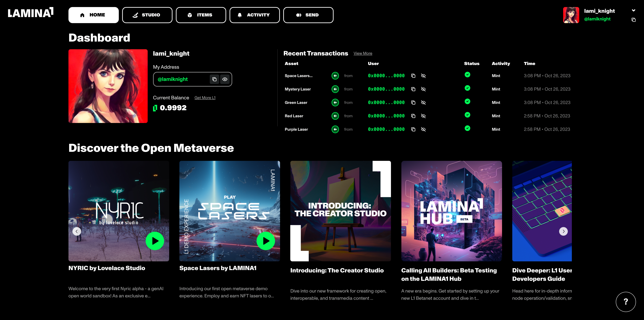
Task: Toggle address visibility in Green Laser row
Action: 423,103
